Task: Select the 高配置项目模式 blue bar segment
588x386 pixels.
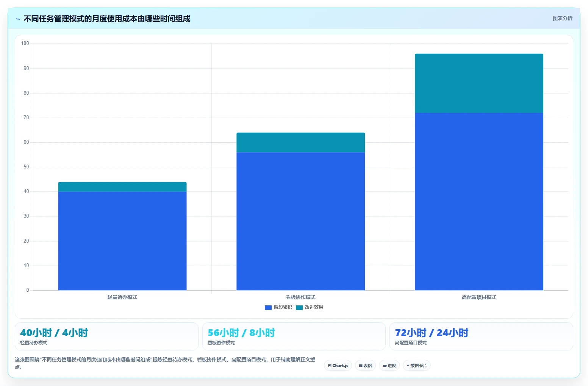Action: [479, 201]
